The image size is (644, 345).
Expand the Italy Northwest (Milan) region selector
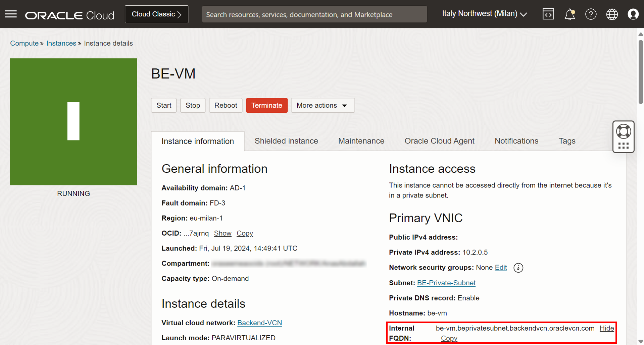484,14
